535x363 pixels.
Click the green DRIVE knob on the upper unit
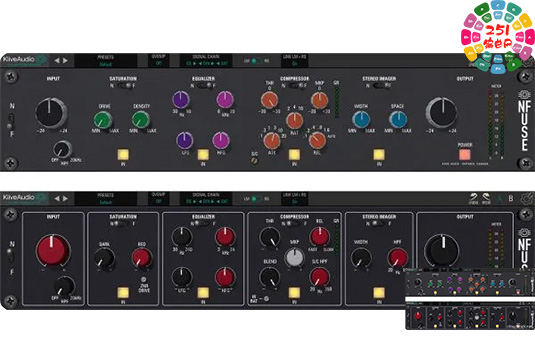pyautogui.click(x=103, y=120)
